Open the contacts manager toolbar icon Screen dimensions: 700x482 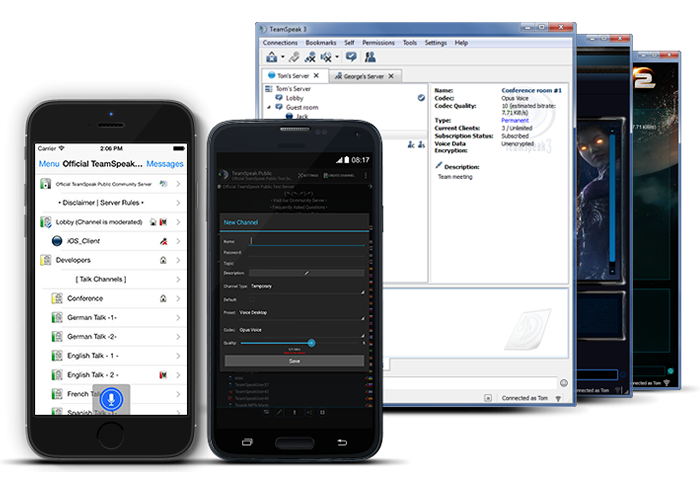pyautogui.click(x=370, y=57)
